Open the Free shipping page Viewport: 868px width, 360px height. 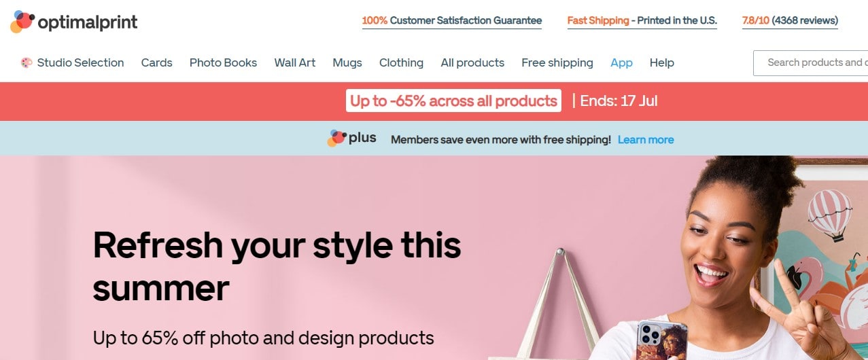tap(557, 63)
